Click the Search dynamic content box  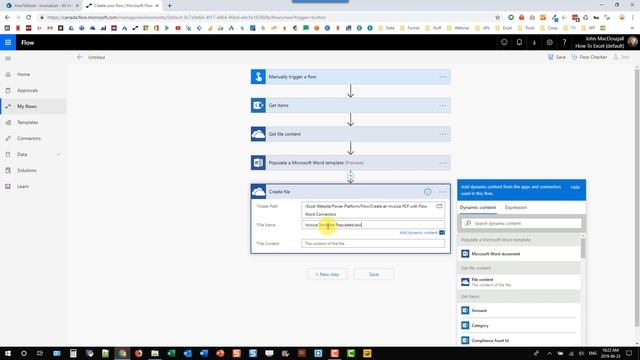pyautogui.click(x=521, y=223)
